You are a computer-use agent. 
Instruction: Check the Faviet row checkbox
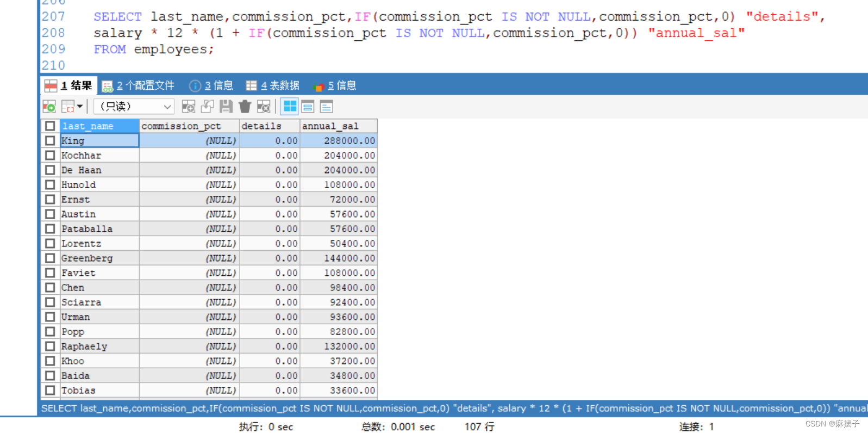click(50, 273)
